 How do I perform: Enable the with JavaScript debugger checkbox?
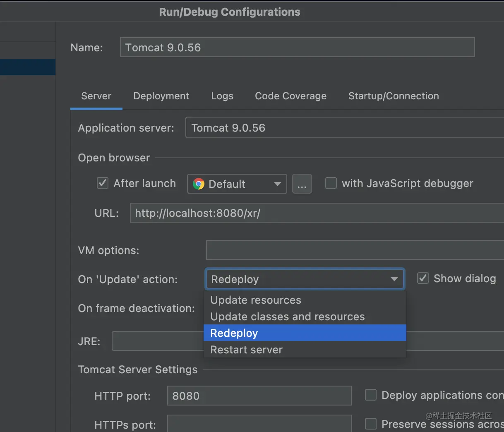point(331,183)
